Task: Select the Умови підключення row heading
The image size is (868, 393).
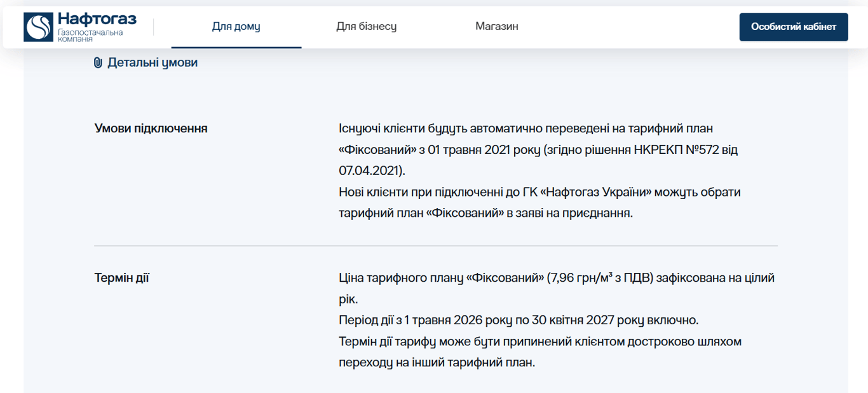Action: [151, 128]
